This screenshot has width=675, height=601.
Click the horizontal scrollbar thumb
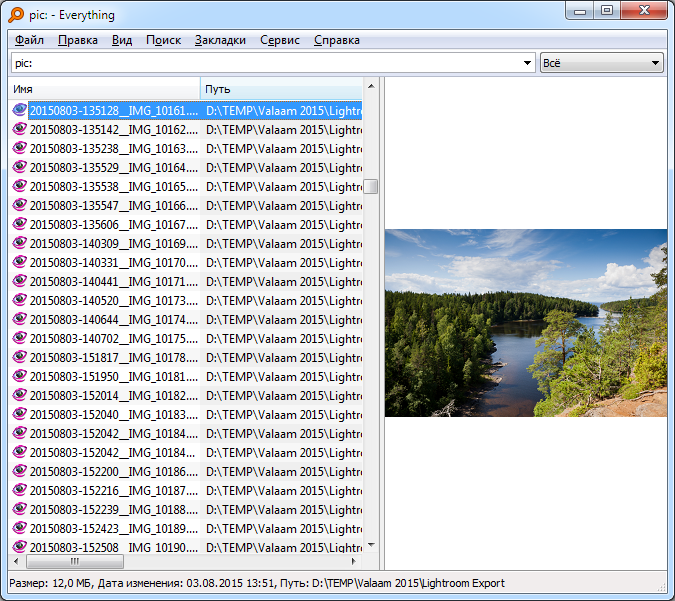75,561
